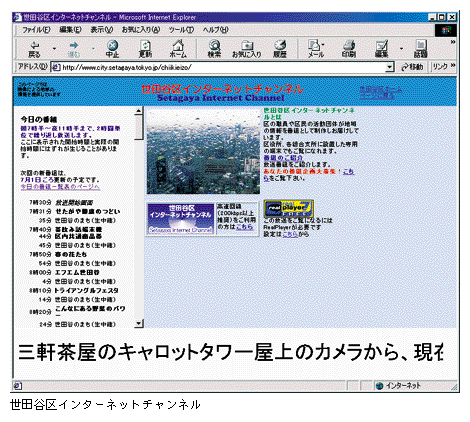The image size is (470, 422).
Task: Open the 表示(V) menu
Action: (x=102, y=30)
